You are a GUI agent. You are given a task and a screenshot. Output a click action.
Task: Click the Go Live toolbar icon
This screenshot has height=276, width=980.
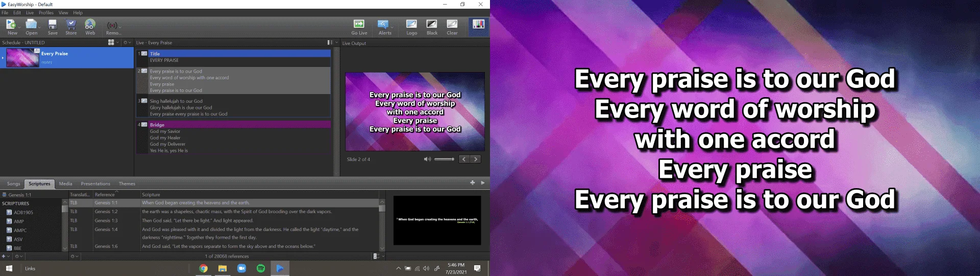coord(359,27)
